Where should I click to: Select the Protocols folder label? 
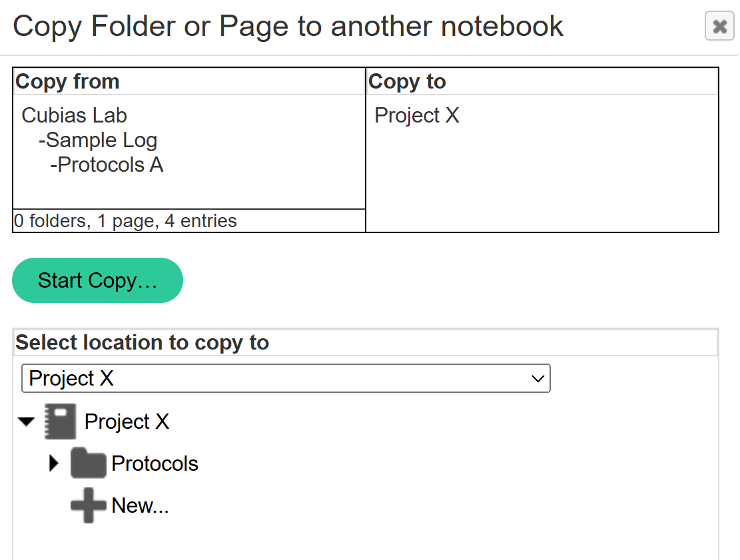155,463
